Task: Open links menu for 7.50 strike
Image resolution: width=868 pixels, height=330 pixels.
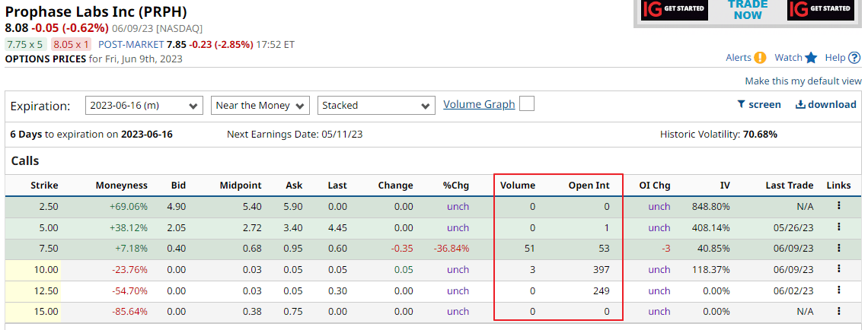Action: click(839, 248)
